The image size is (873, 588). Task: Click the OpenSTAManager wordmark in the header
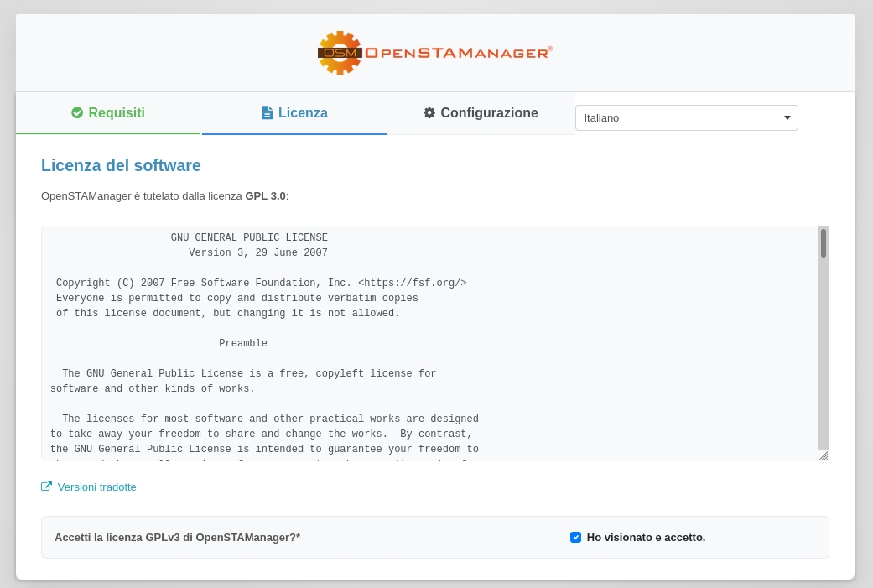457,53
